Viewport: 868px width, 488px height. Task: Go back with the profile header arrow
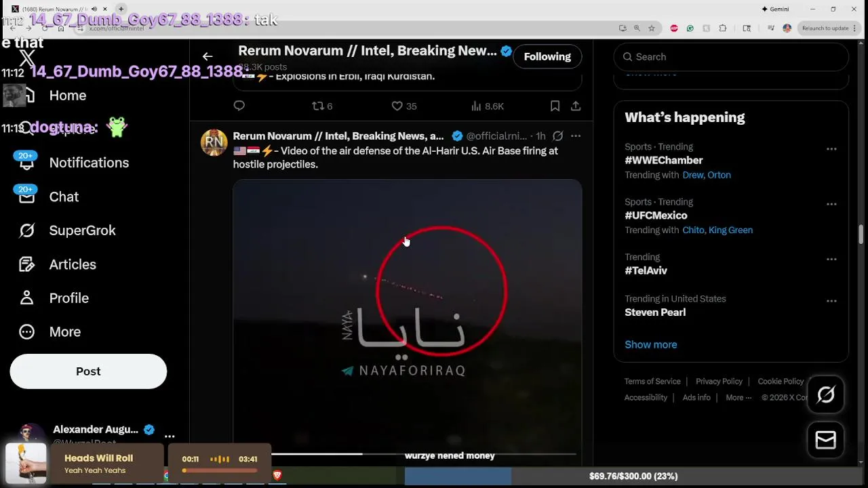[x=208, y=56]
